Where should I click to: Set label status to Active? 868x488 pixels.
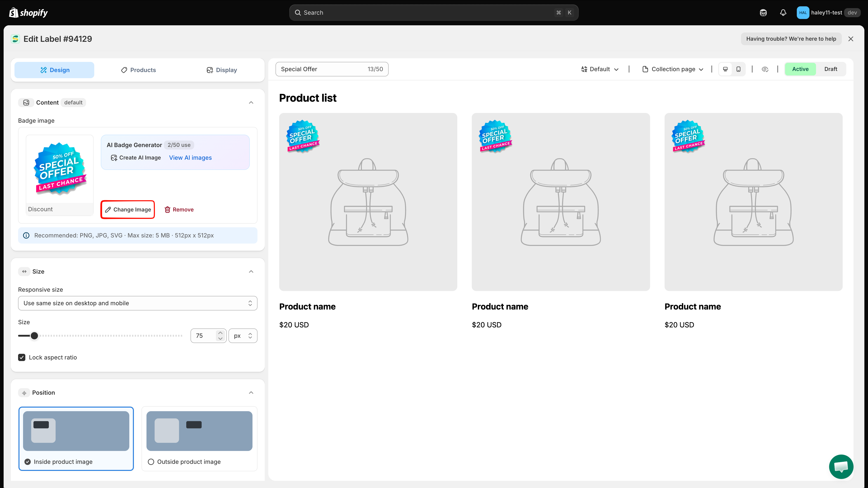pos(800,69)
